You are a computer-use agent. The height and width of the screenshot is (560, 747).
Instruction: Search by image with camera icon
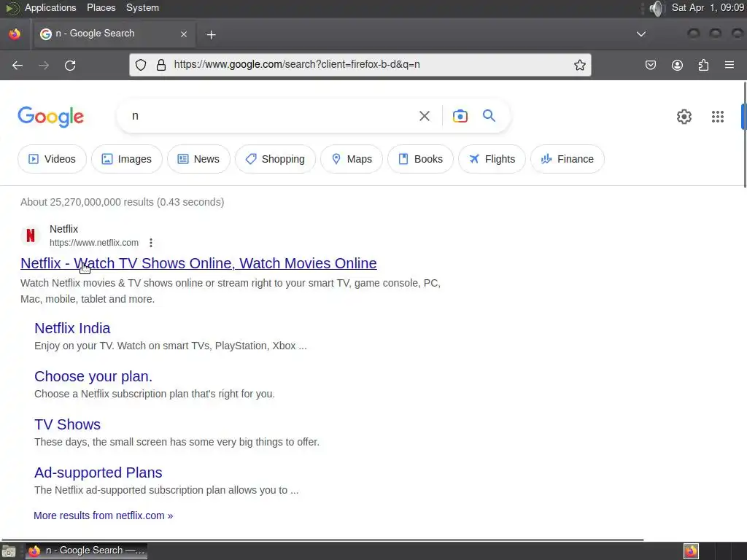pyautogui.click(x=460, y=116)
